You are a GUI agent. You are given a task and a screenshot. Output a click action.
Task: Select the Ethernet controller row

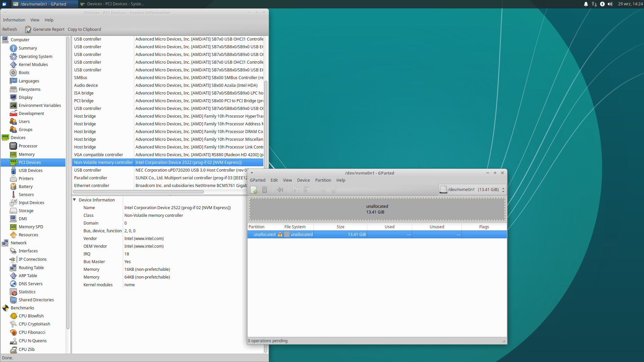pyautogui.click(x=160, y=186)
